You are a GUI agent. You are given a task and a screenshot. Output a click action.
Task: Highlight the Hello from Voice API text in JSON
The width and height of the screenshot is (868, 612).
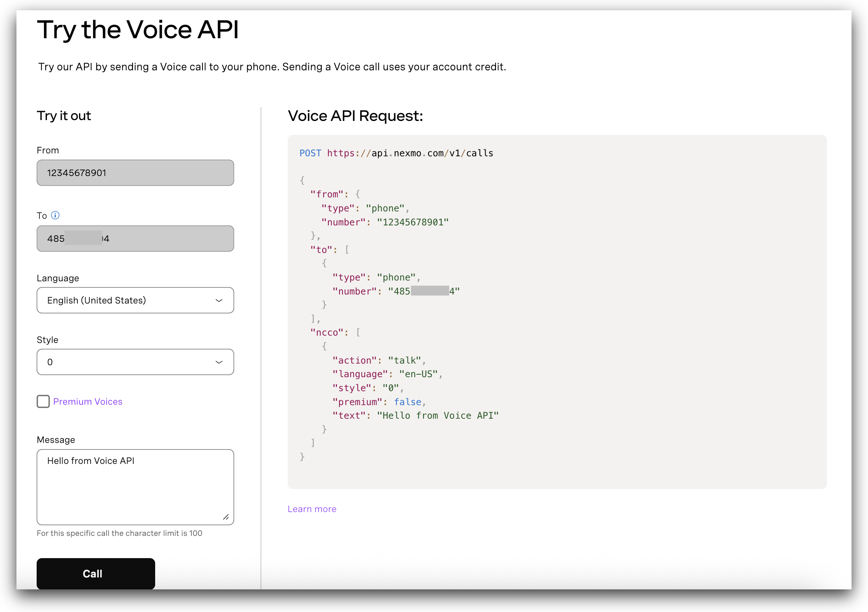tap(437, 415)
